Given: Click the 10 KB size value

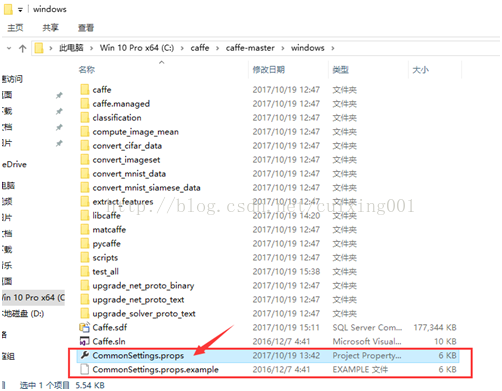Looking at the screenshot, I should click(x=445, y=341).
